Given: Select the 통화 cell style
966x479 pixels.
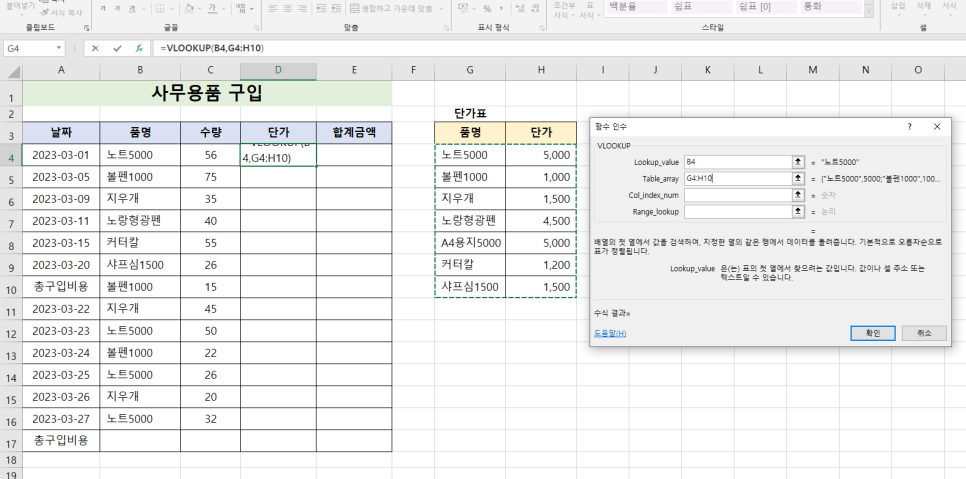Looking at the screenshot, I should pyautogui.click(x=830, y=7).
